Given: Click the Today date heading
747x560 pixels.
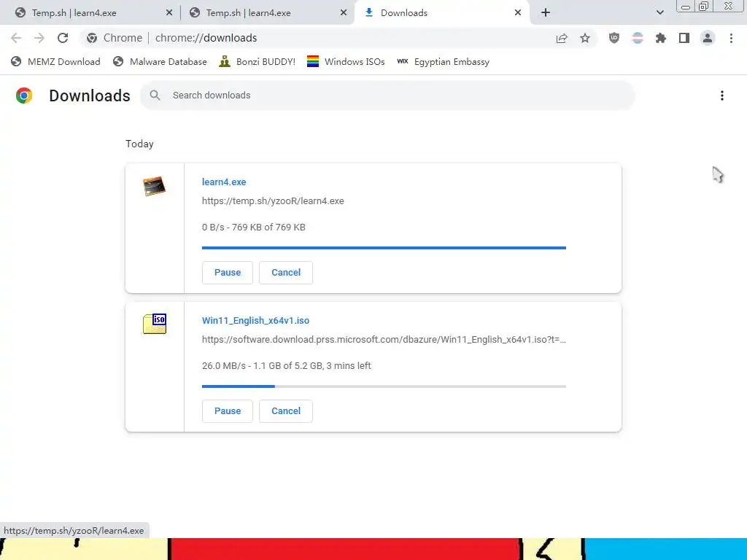Looking at the screenshot, I should tap(139, 144).
